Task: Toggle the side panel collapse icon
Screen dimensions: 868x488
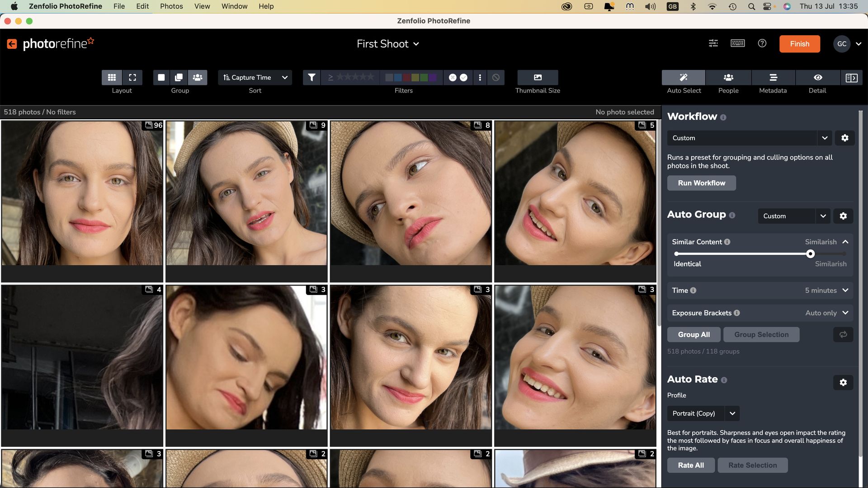Action: 852,77
